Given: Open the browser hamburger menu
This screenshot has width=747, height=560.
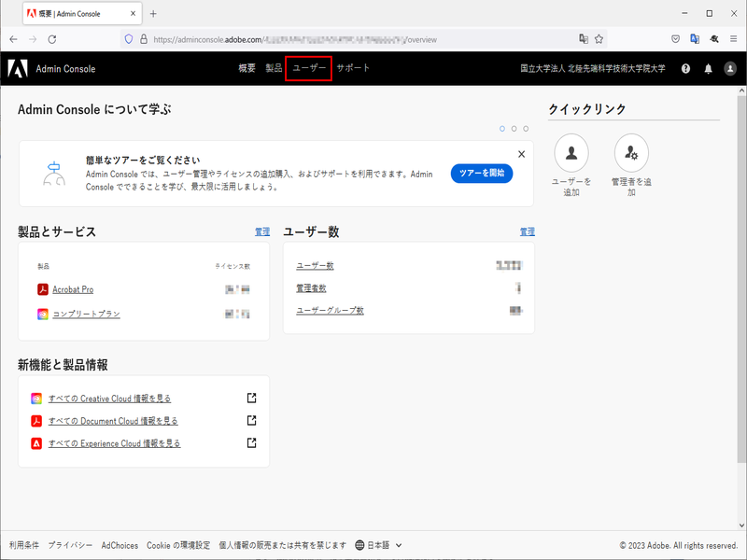Looking at the screenshot, I should pos(734,39).
